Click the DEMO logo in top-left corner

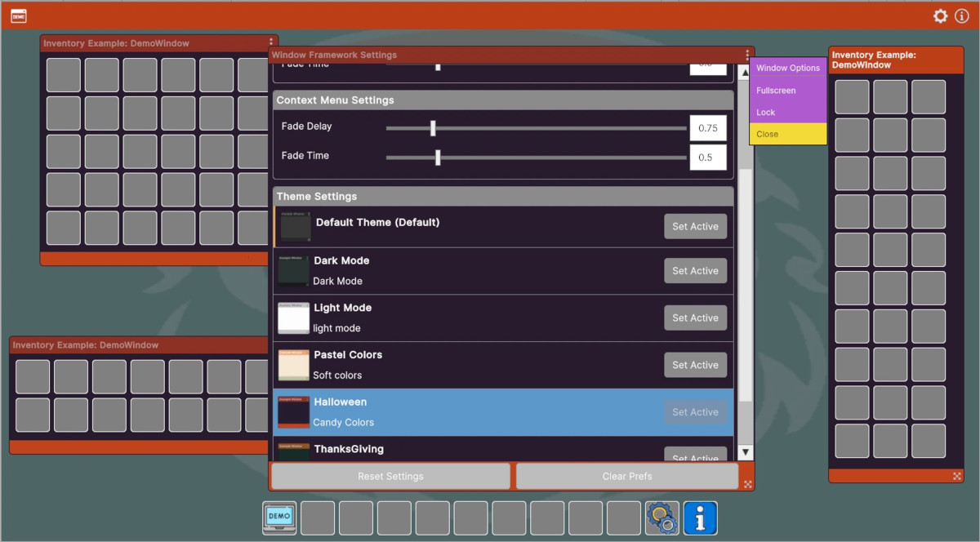[x=18, y=16]
